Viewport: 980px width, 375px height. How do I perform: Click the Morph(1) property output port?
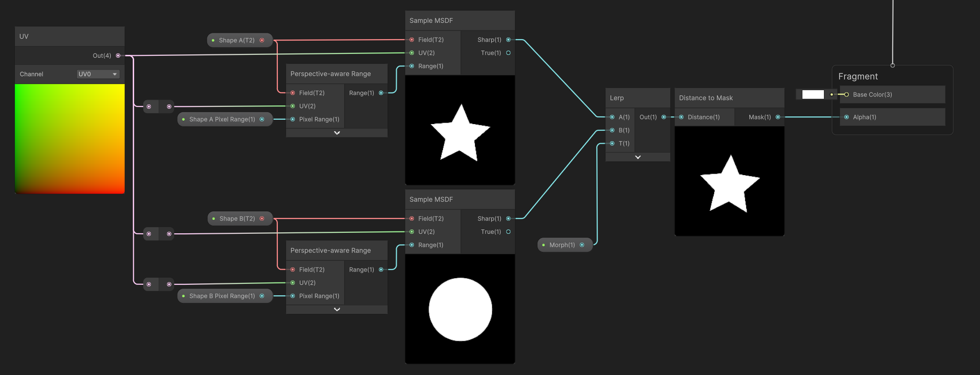pos(582,245)
